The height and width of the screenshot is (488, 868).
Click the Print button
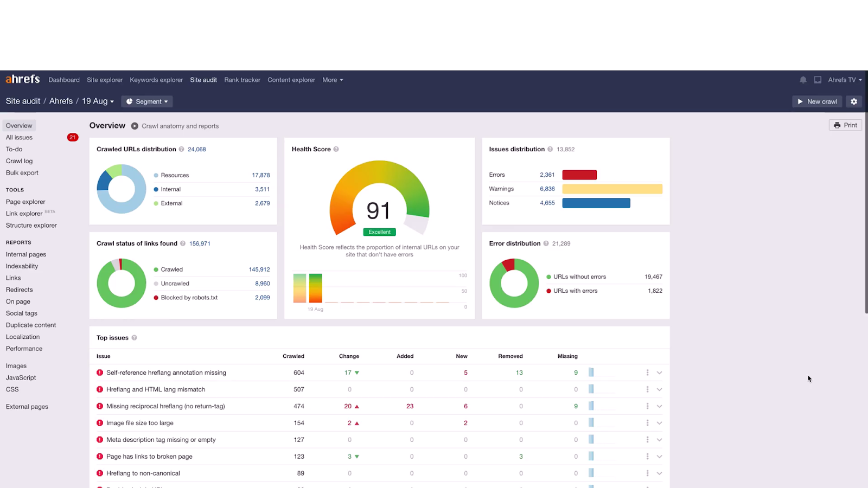[845, 125]
